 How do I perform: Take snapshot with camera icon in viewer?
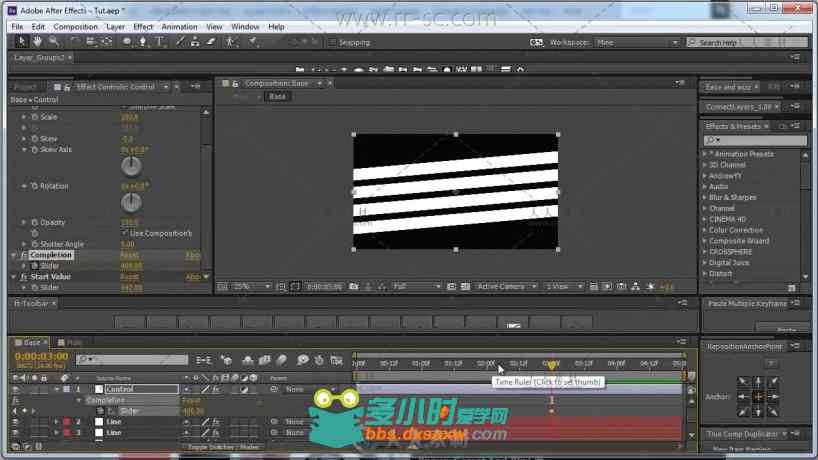coord(354,286)
